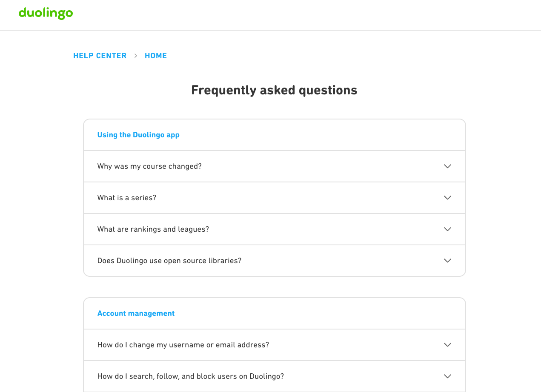The height and width of the screenshot is (392, 541).
Task: Click the chevron next to 'What are rankings and leagues?'
Action: pyautogui.click(x=447, y=229)
